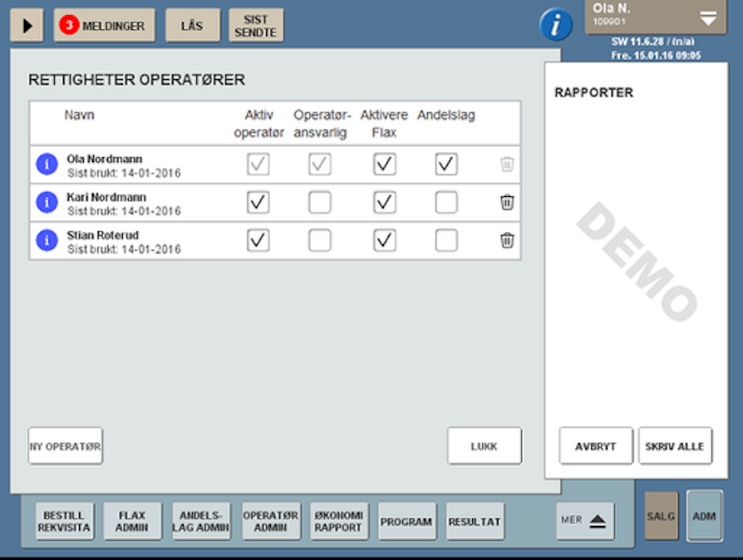Open Operatør Admin menu item
This screenshot has height=560, width=743.
click(270, 521)
